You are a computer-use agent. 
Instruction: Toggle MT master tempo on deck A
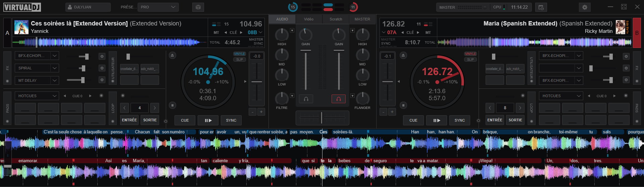tap(216, 33)
